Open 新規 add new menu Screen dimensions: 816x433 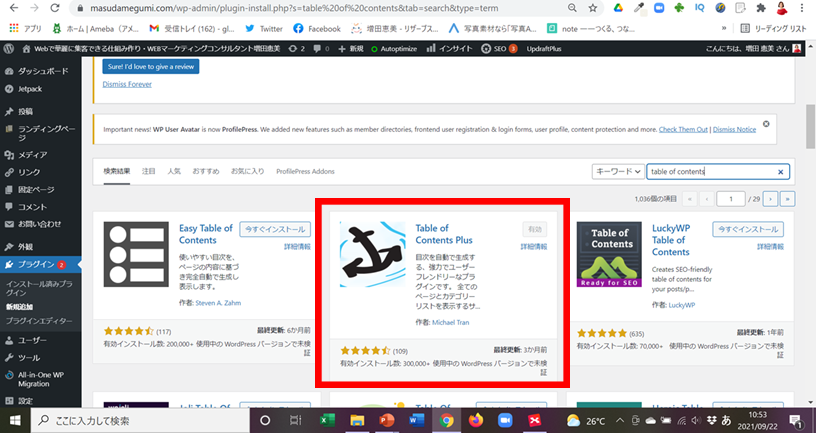(x=351, y=48)
